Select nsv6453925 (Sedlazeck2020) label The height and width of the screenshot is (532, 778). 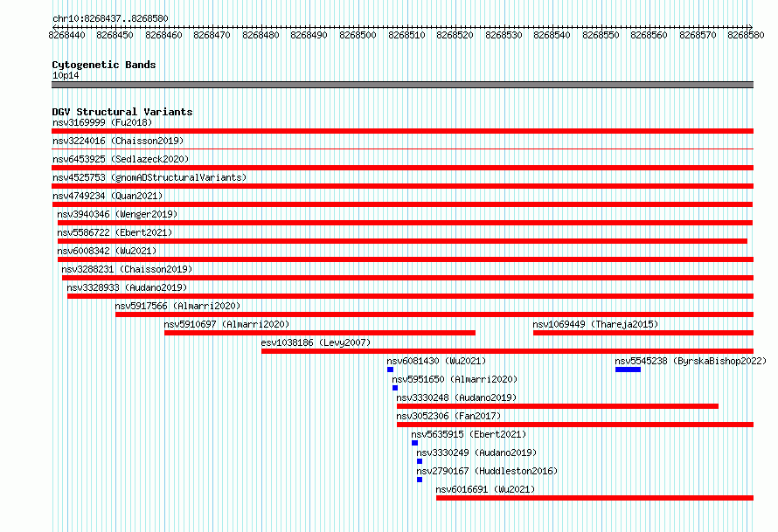point(121,159)
